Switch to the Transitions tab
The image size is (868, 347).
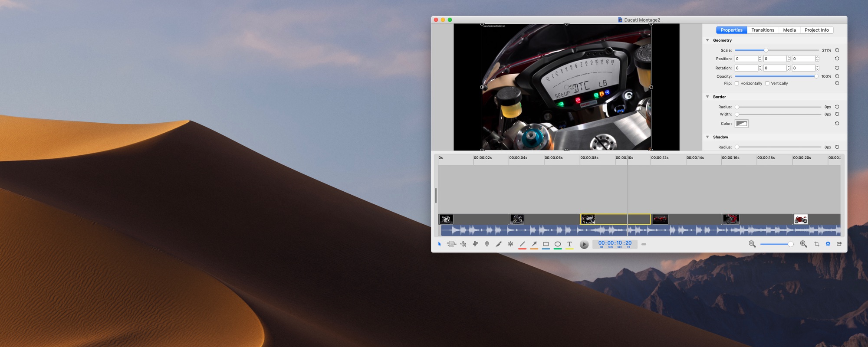[x=763, y=30]
